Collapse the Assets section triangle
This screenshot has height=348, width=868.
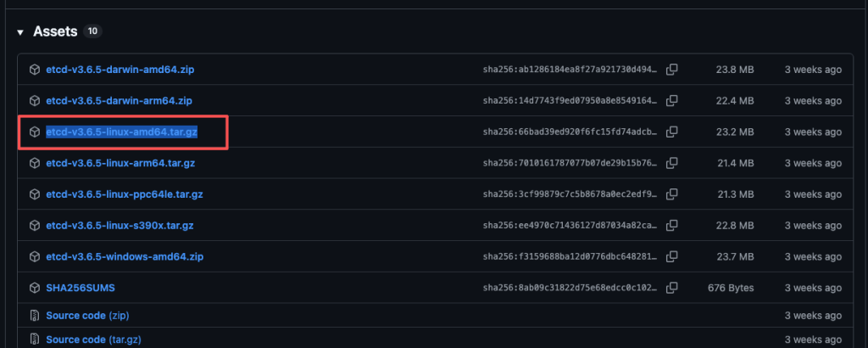pos(19,32)
